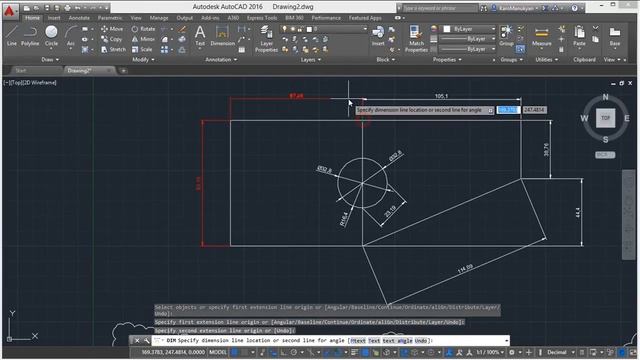The height and width of the screenshot is (360, 640).
Task: Expand the Layers panel
Action: [311, 60]
